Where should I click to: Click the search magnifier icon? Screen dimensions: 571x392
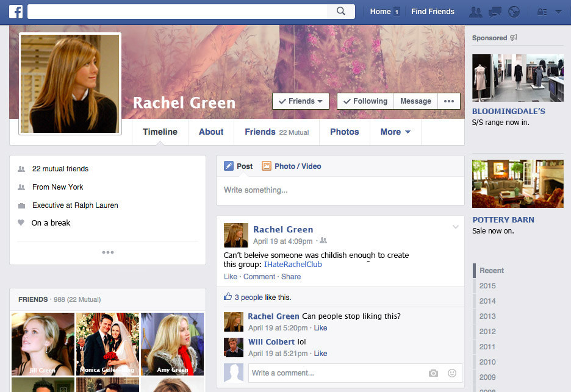[x=341, y=12]
